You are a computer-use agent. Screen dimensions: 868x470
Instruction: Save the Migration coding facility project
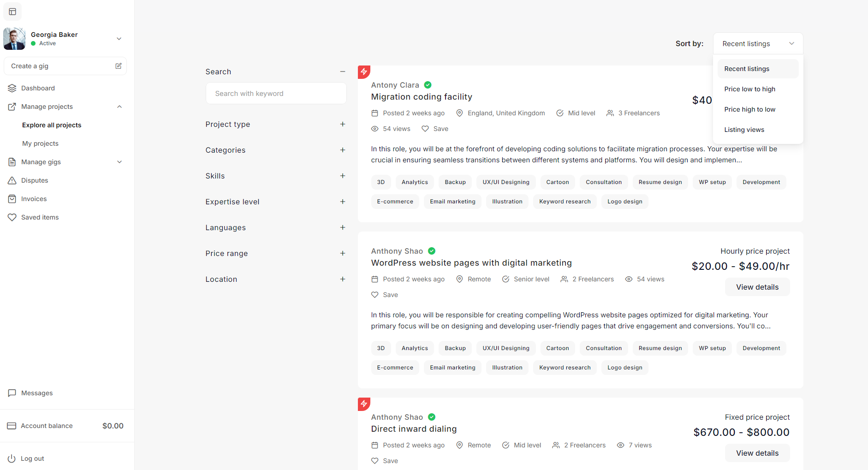click(x=435, y=129)
